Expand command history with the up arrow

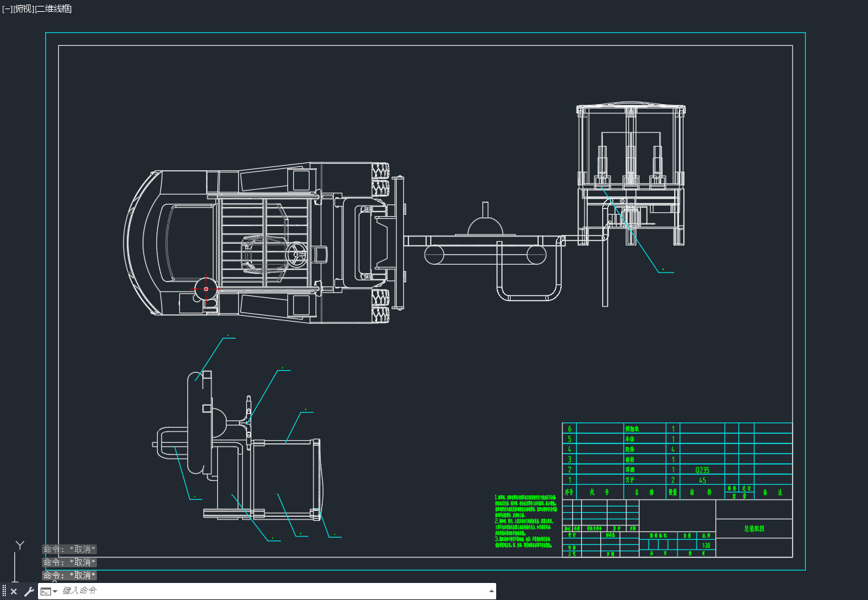[492, 591]
